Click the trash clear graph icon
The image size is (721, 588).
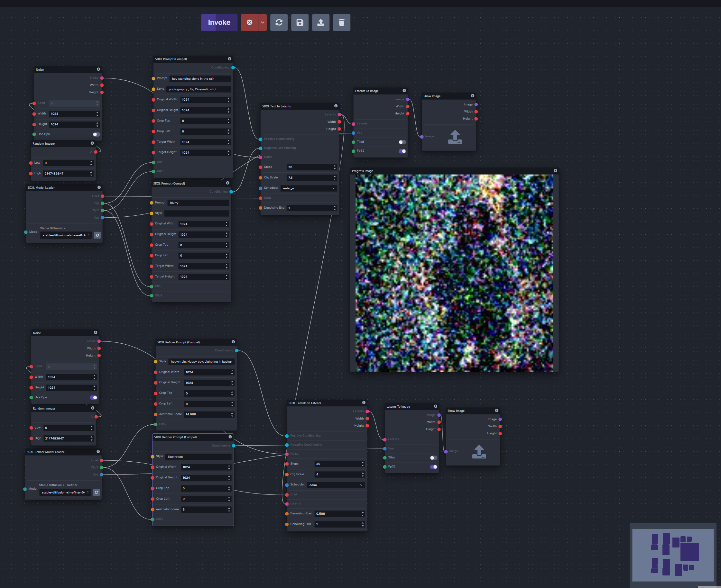pyautogui.click(x=341, y=23)
